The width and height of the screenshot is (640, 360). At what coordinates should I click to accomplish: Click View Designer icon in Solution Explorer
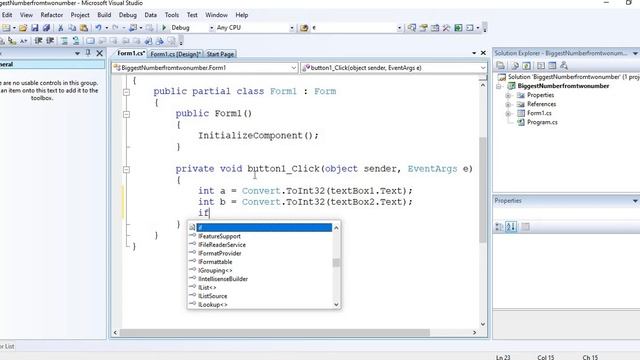point(552,65)
